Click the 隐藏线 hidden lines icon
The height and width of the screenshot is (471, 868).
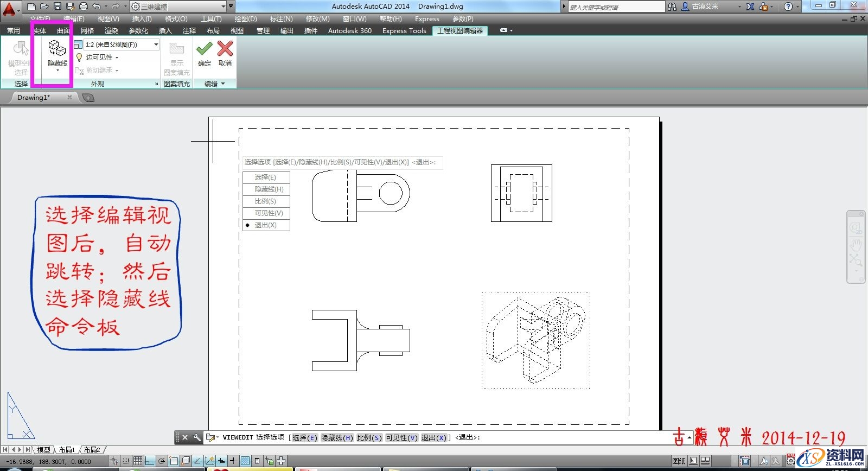pyautogui.click(x=57, y=49)
